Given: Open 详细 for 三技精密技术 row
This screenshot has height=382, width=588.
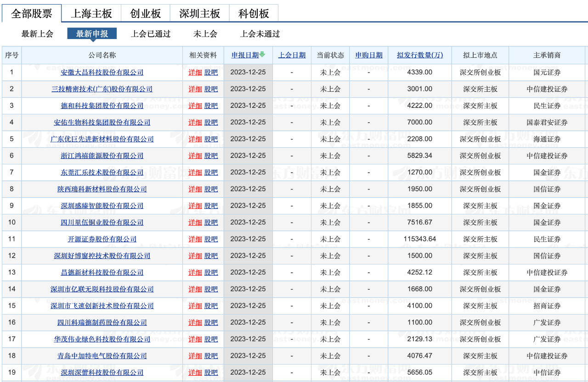Looking at the screenshot, I should (x=195, y=89).
